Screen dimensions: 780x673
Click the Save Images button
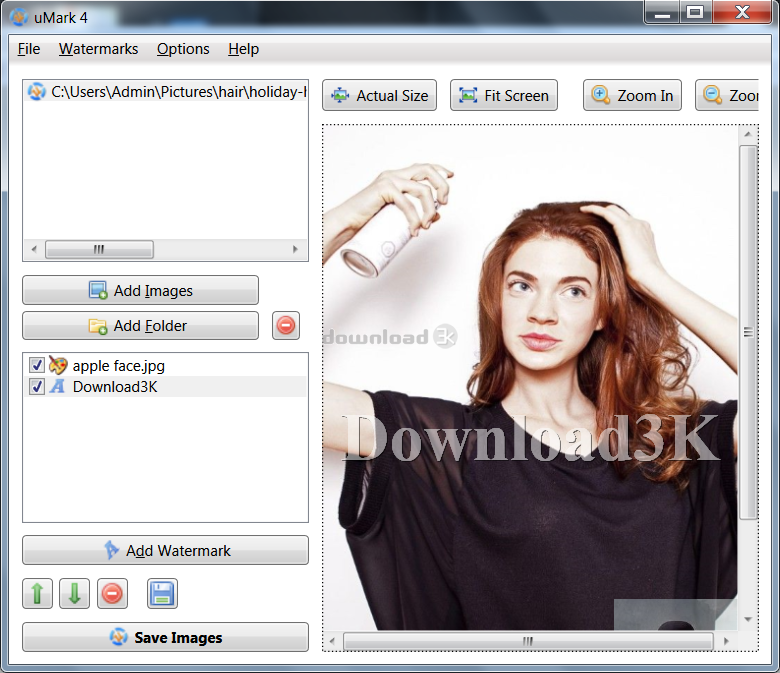pos(166,637)
